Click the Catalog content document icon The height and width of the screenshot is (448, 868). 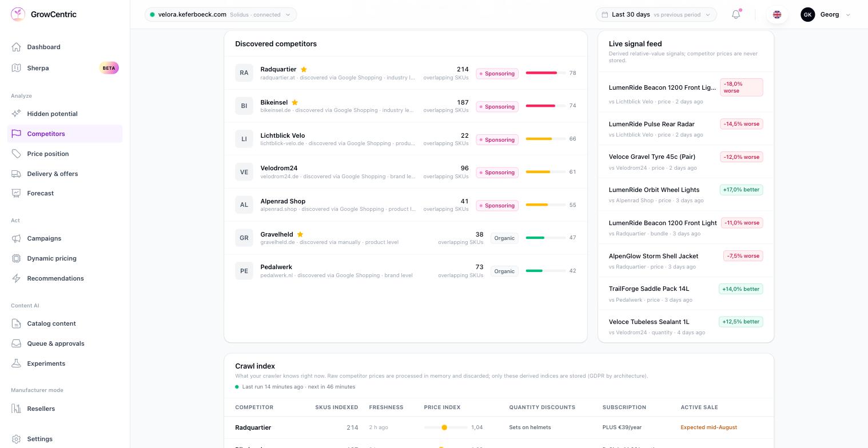pyautogui.click(x=16, y=323)
